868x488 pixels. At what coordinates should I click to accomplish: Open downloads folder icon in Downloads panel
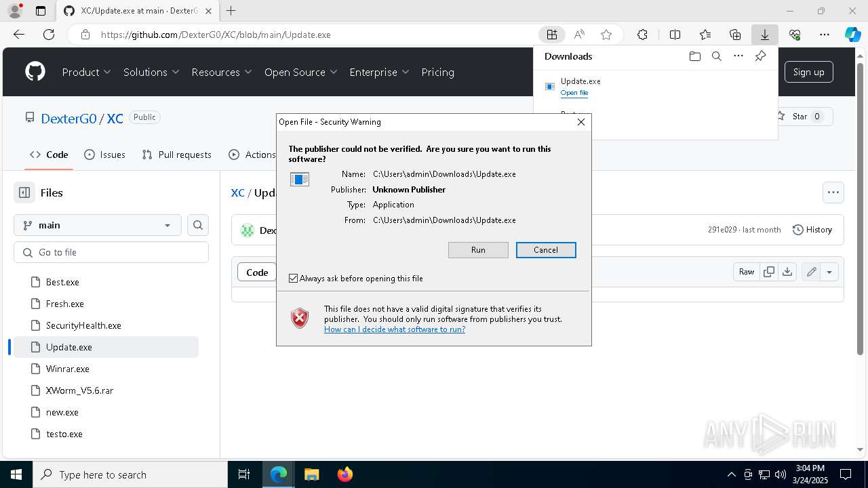(x=694, y=56)
